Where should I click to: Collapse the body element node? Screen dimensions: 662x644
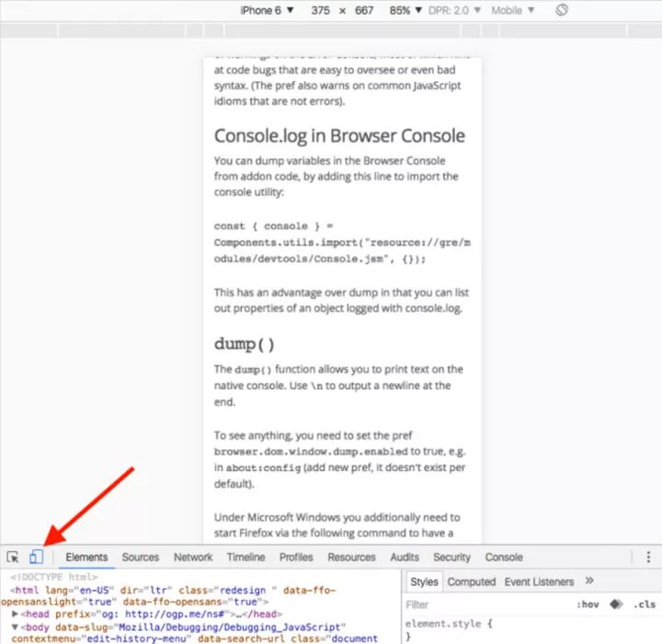[16, 627]
